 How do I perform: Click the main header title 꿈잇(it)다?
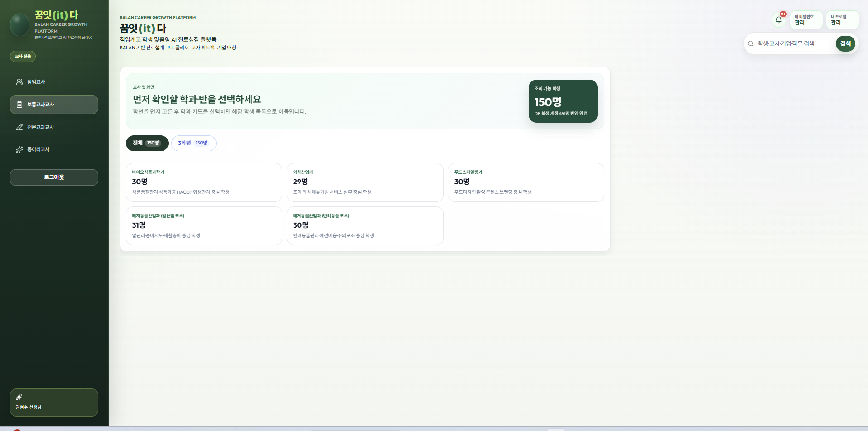click(143, 29)
